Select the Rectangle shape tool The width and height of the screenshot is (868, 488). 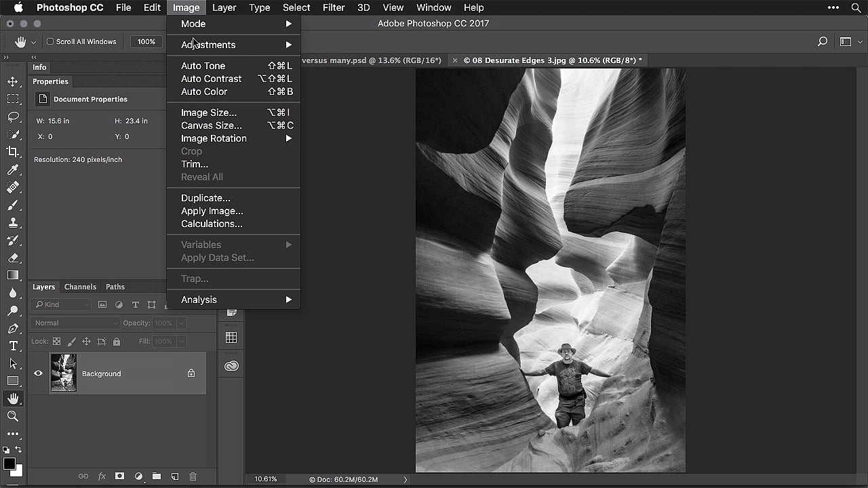click(x=13, y=381)
